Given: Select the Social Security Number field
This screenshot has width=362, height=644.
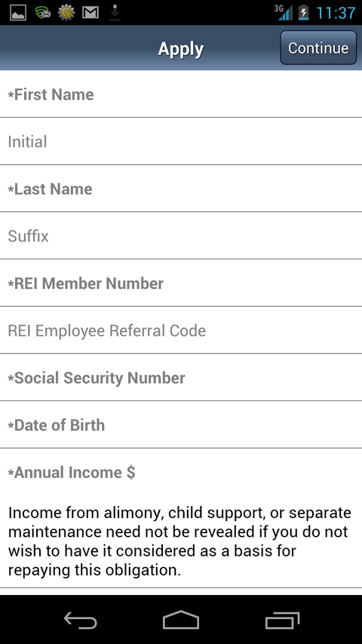Looking at the screenshot, I should (181, 378).
